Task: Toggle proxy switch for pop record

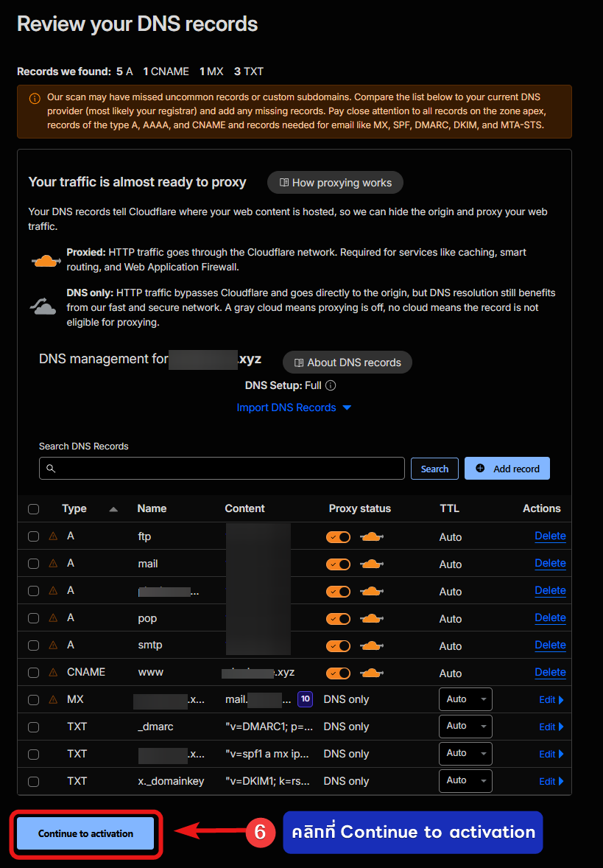Action: (338, 619)
